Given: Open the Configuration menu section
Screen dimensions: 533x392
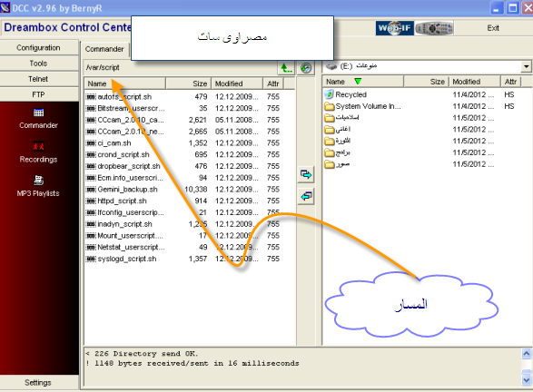Looking at the screenshot, I should point(39,47).
